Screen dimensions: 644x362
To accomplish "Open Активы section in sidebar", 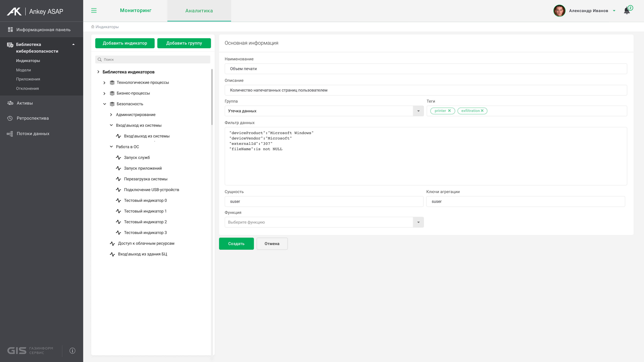I will (x=24, y=103).
